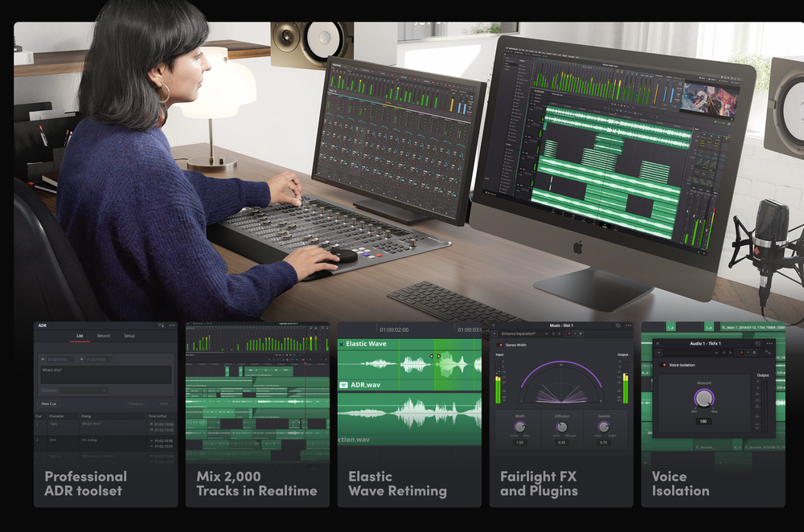Open the Mix 2,000 Tracks in Realtime card
The width and height of the screenshot is (804, 532).
[x=257, y=415]
